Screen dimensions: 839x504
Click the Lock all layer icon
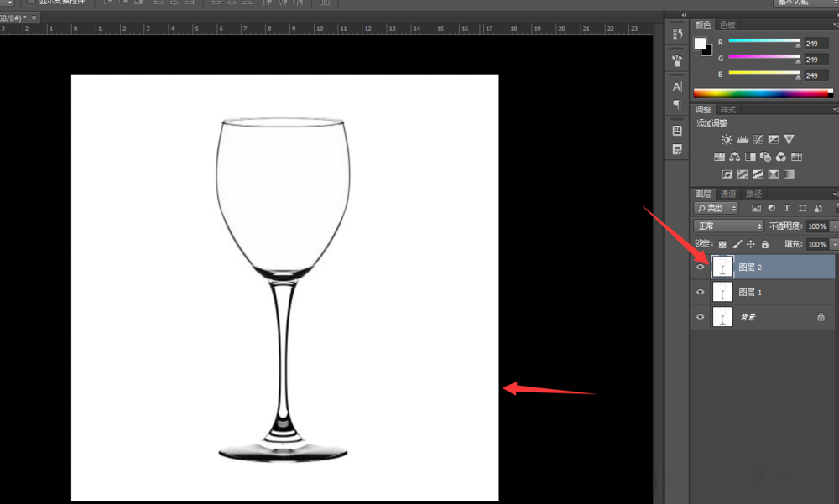click(764, 244)
